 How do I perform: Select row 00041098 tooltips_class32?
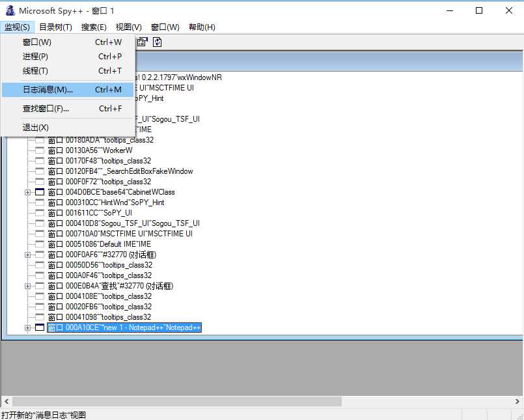click(x=99, y=317)
